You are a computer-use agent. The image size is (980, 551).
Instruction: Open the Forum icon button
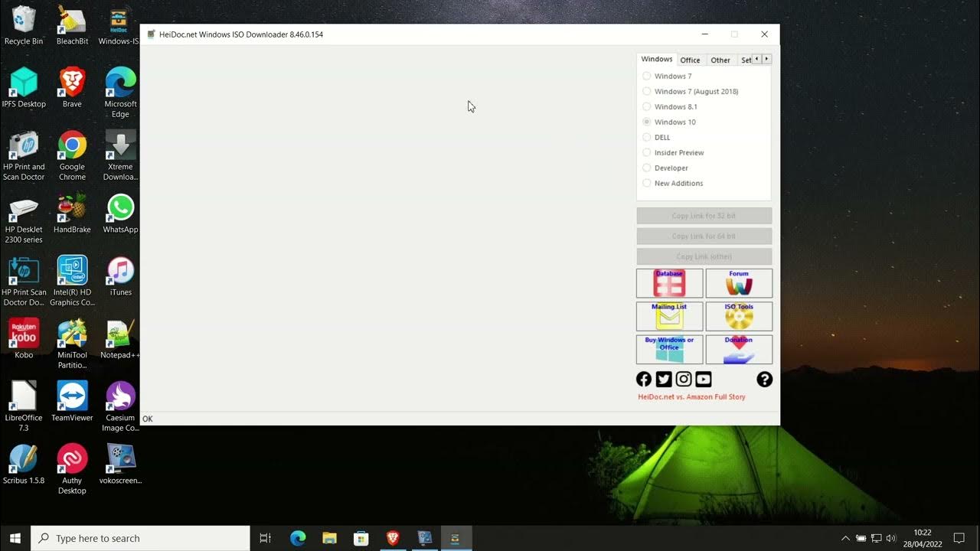click(739, 283)
